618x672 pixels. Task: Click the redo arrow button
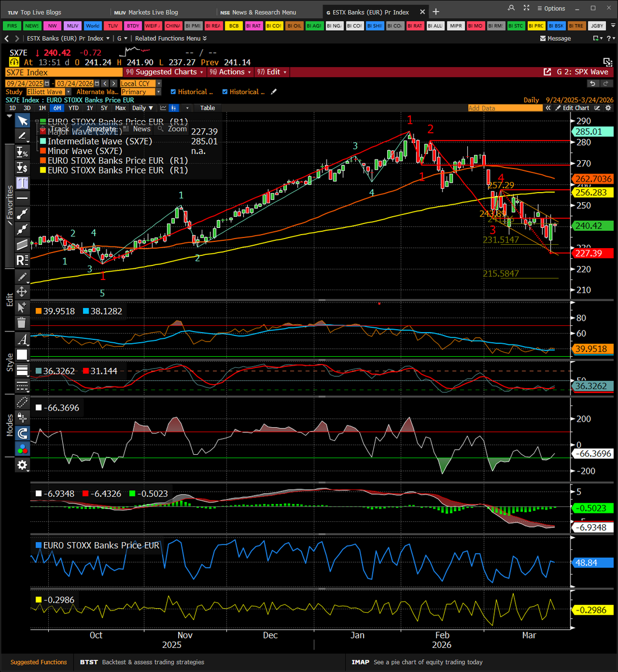606,83
